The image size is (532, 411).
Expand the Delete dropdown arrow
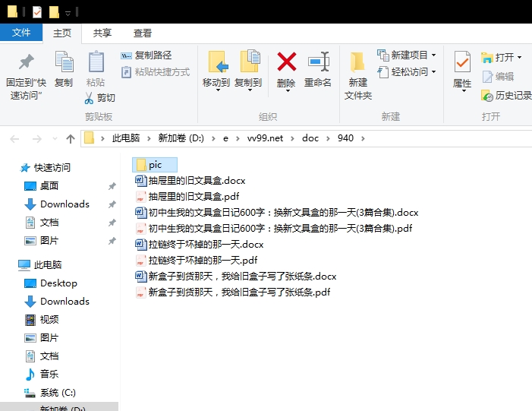[x=287, y=91]
